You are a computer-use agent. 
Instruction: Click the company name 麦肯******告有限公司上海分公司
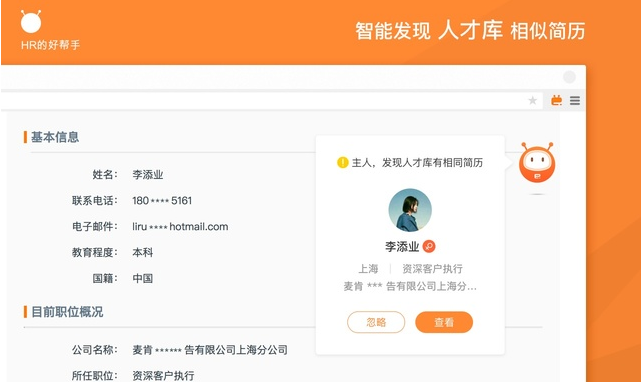[210, 350]
